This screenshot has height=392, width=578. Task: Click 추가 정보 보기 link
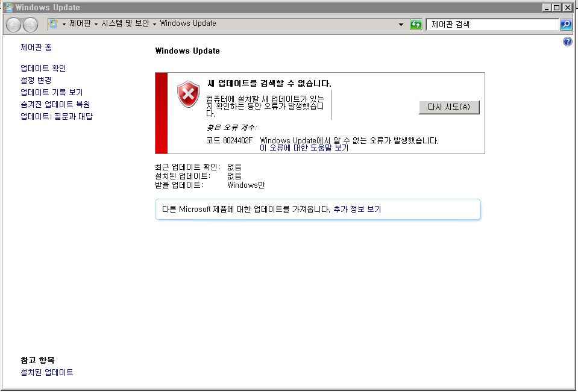point(357,210)
